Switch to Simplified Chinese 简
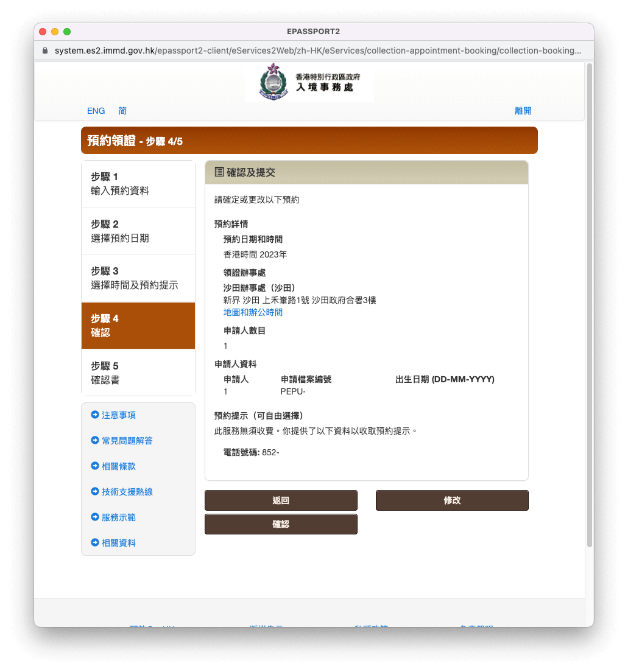This screenshot has width=628, height=672. (122, 111)
